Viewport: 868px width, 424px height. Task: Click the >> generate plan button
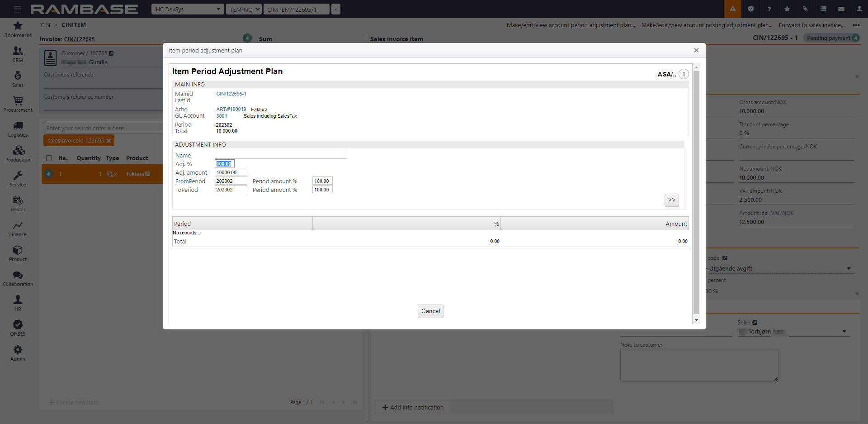pyautogui.click(x=671, y=200)
